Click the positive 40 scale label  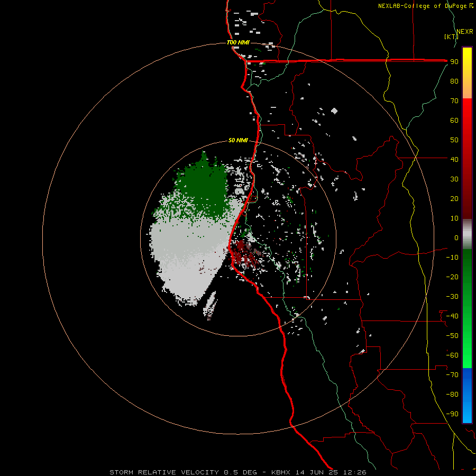[x=454, y=159]
